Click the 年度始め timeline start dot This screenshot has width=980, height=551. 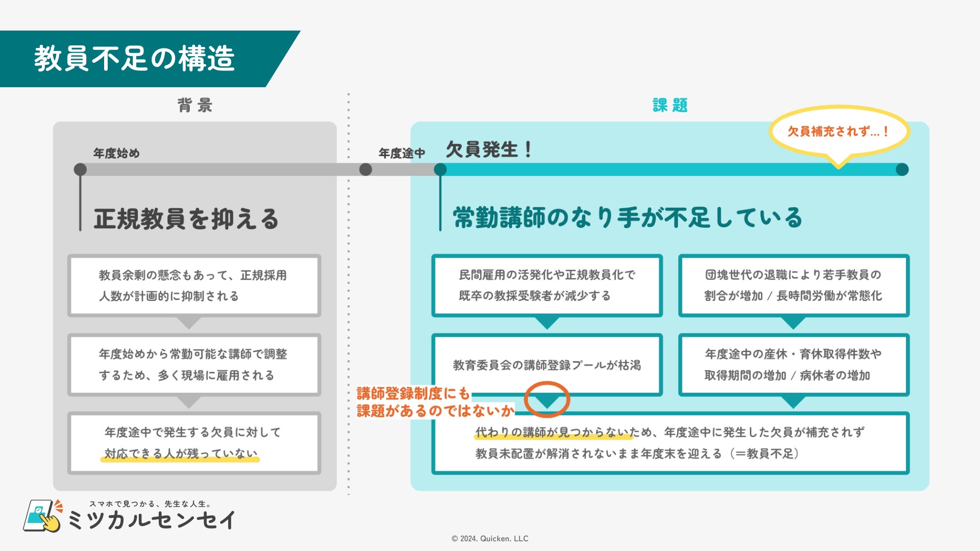[80, 169]
